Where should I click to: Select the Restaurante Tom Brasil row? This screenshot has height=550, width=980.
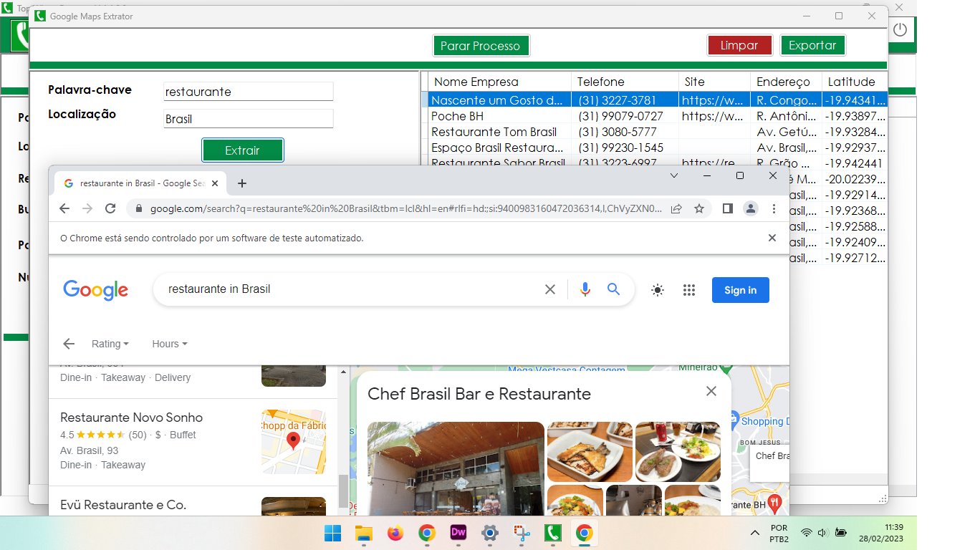click(x=658, y=132)
